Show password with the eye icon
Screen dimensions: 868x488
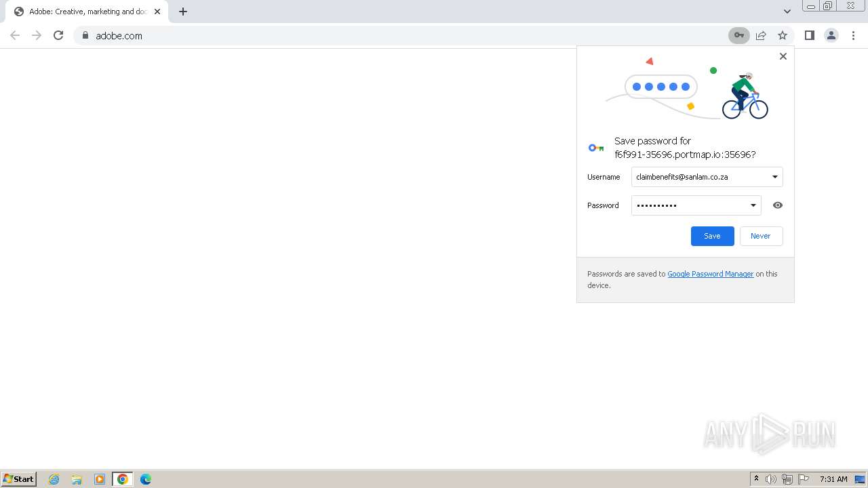point(778,205)
